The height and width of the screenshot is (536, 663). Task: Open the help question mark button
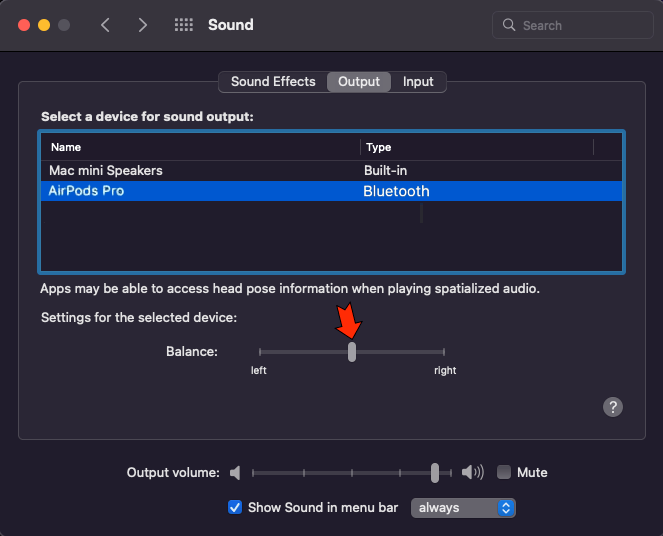coord(612,407)
